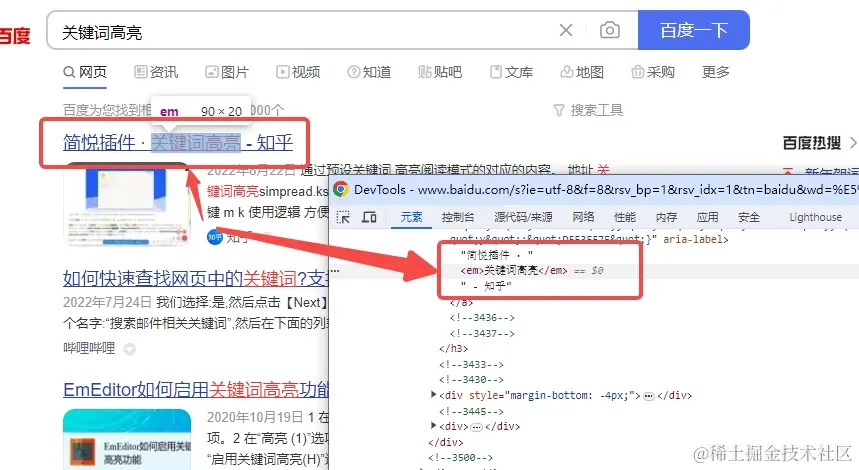Click the EmEditor result thumbnail image
Viewport: 859px width, 470px height.
[127, 439]
